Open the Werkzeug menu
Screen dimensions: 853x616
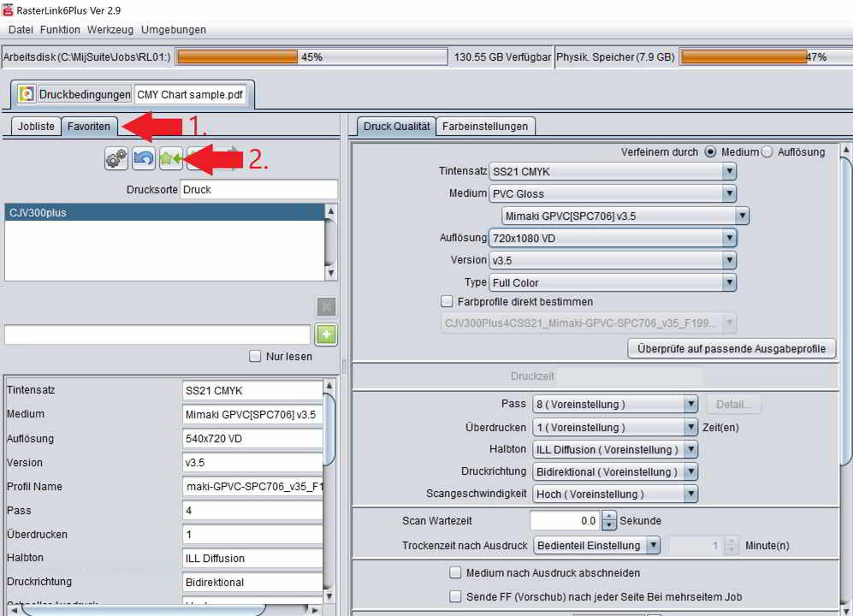coord(110,29)
